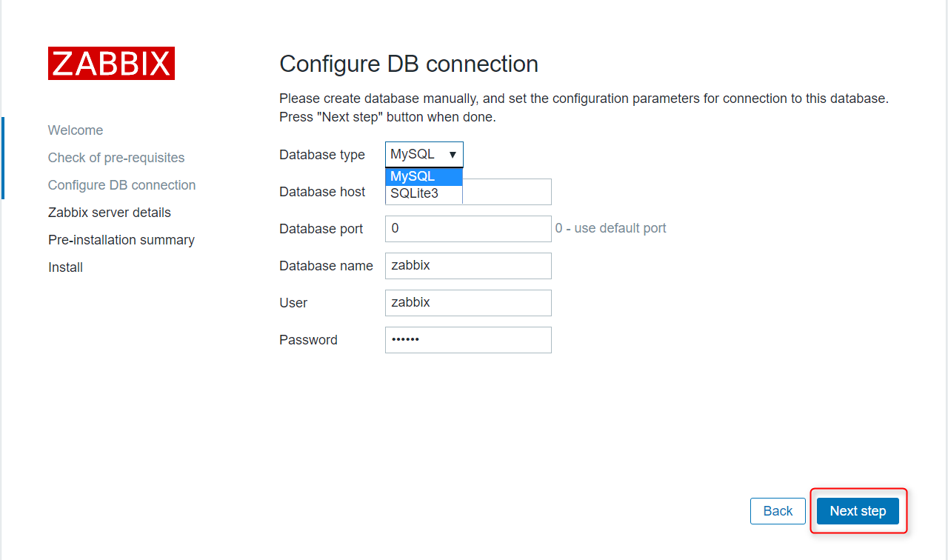
Task: Open the Database type combo box showing MySQL
Action: [x=424, y=155]
